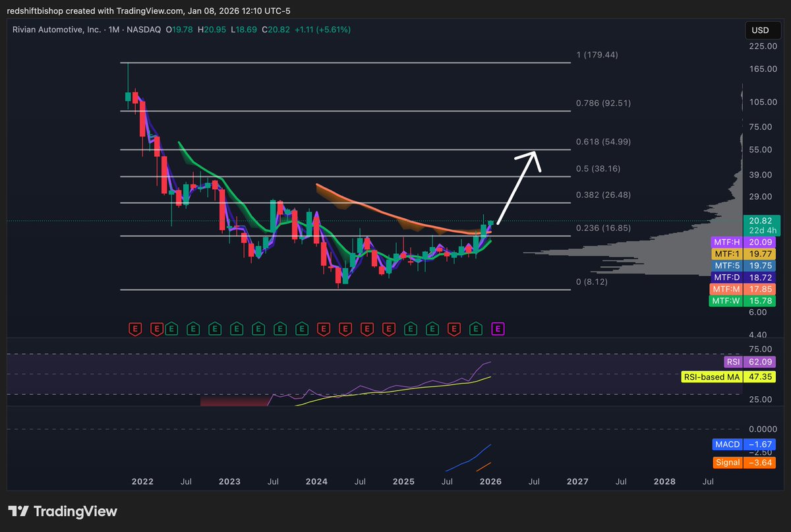Click 39.00 on the price axis
This screenshot has width=791, height=532.
coord(762,175)
